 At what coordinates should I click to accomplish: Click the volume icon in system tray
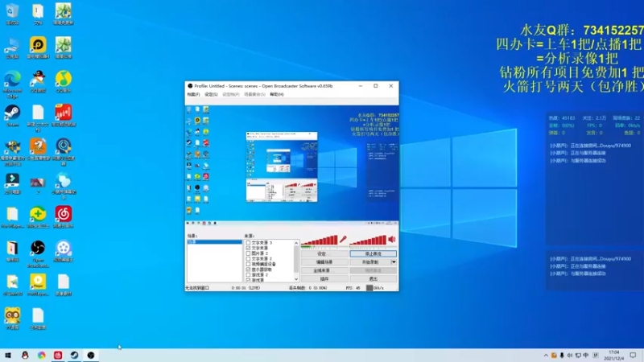click(x=570, y=356)
